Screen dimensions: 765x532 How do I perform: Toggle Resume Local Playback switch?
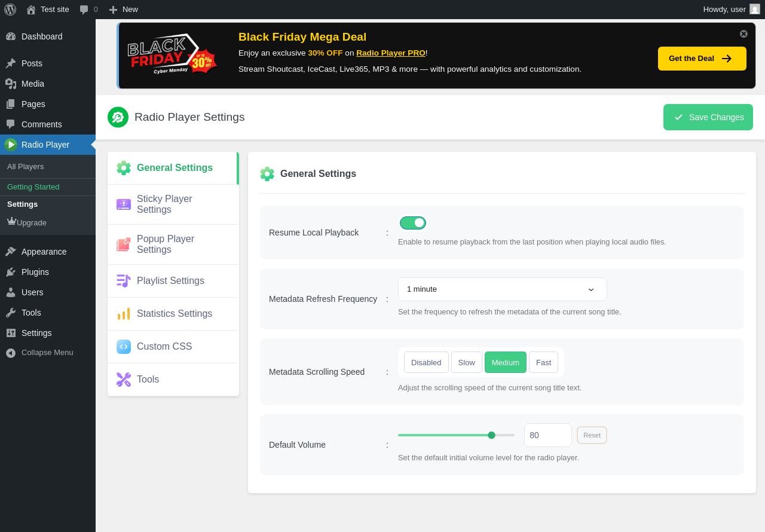(x=413, y=223)
